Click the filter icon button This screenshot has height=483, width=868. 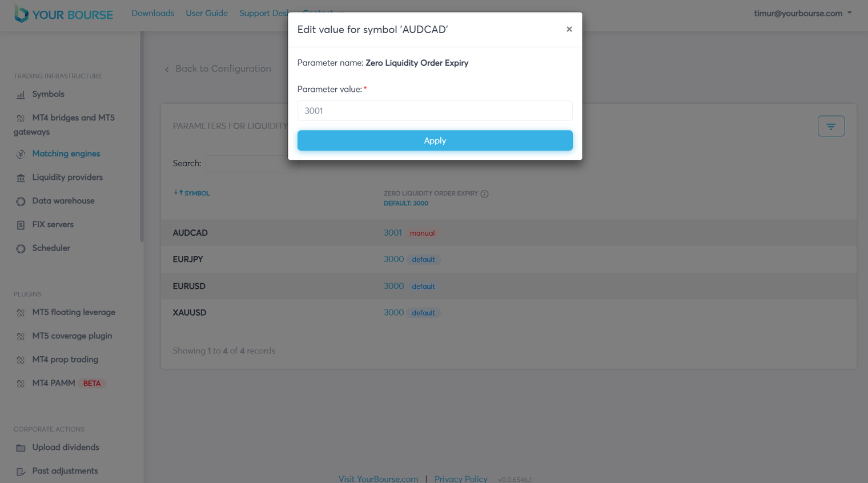coord(831,126)
